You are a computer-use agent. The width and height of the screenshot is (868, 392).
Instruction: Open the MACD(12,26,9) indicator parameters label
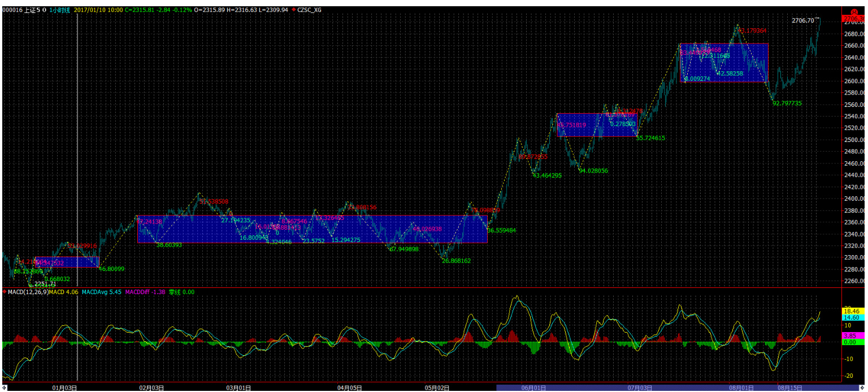tap(28, 292)
